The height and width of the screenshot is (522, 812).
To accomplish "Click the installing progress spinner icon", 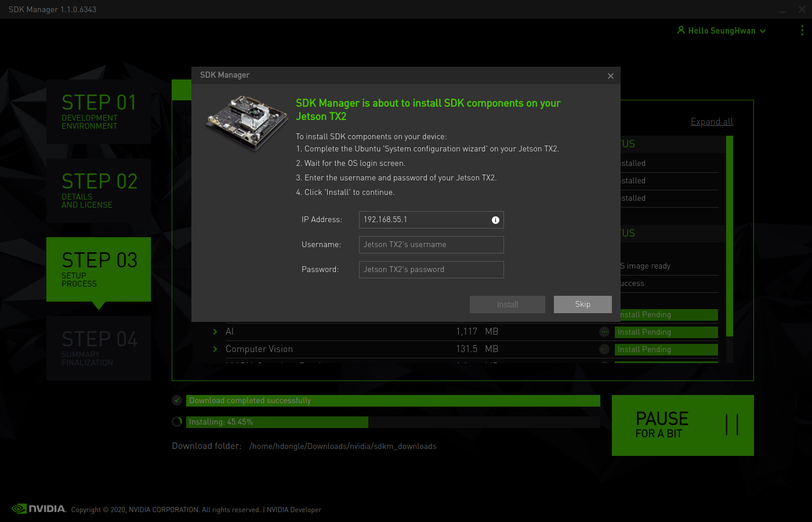I will click(177, 422).
